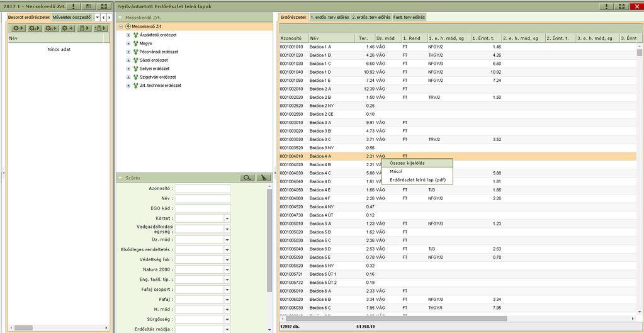Open the 'Műveletek összesítő' tab
The height and width of the screenshot is (333, 644).
tap(72, 17)
